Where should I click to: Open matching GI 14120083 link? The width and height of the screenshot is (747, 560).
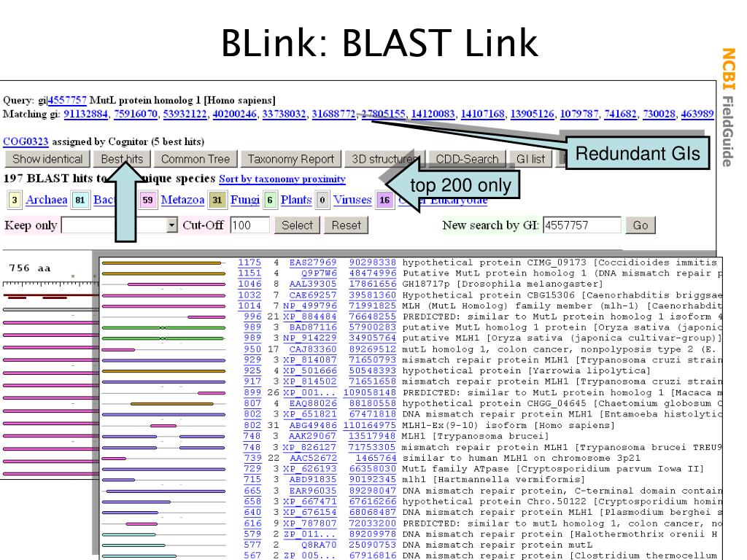click(x=433, y=114)
